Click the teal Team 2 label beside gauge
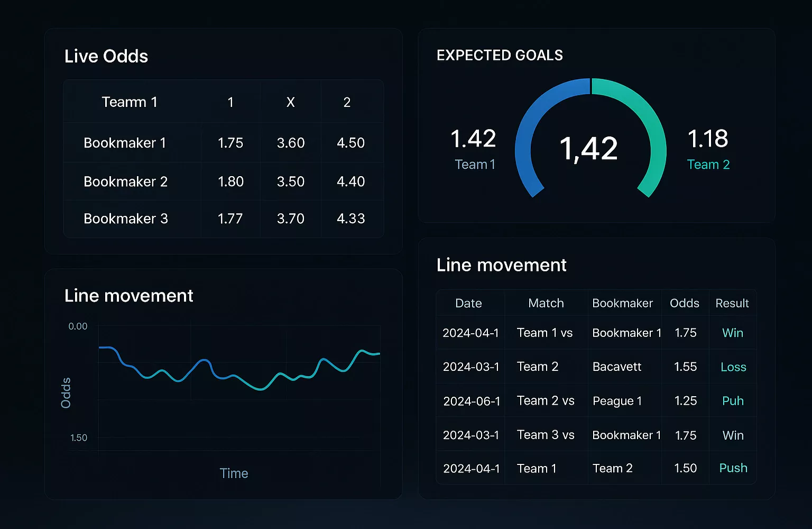 708,165
